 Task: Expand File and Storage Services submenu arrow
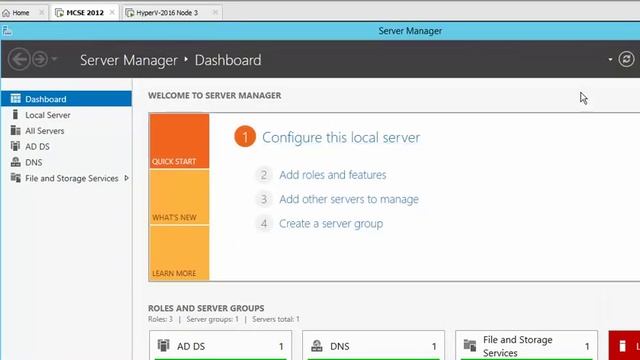[x=127, y=178]
